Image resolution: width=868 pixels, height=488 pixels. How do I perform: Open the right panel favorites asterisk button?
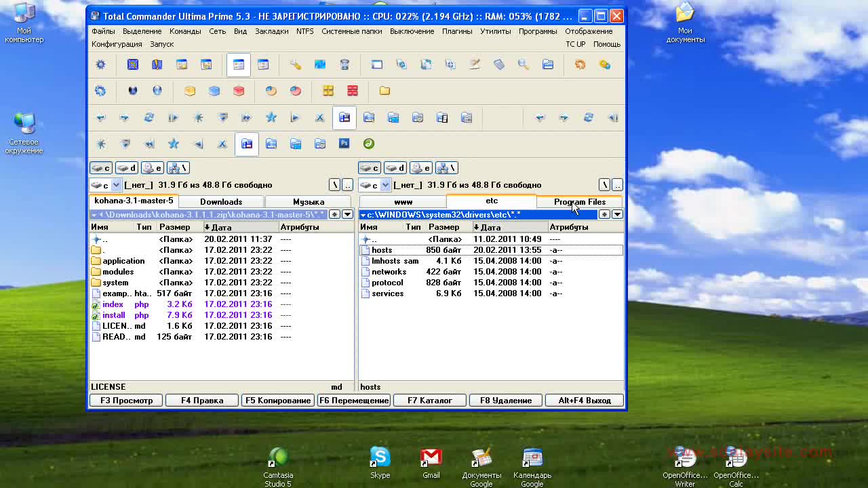tap(604, 214)
